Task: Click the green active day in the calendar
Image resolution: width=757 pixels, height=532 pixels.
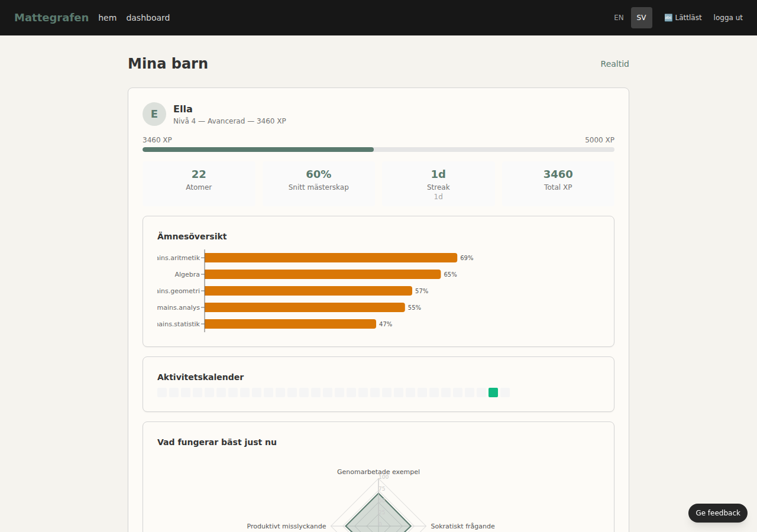Action: tap(493, 392)
